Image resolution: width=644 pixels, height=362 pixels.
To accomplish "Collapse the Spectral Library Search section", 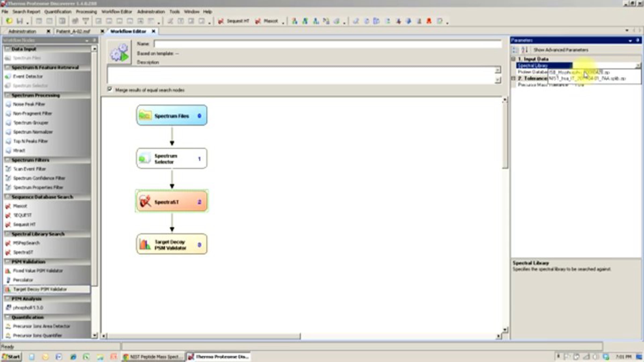I will click(x=7, y=234).
